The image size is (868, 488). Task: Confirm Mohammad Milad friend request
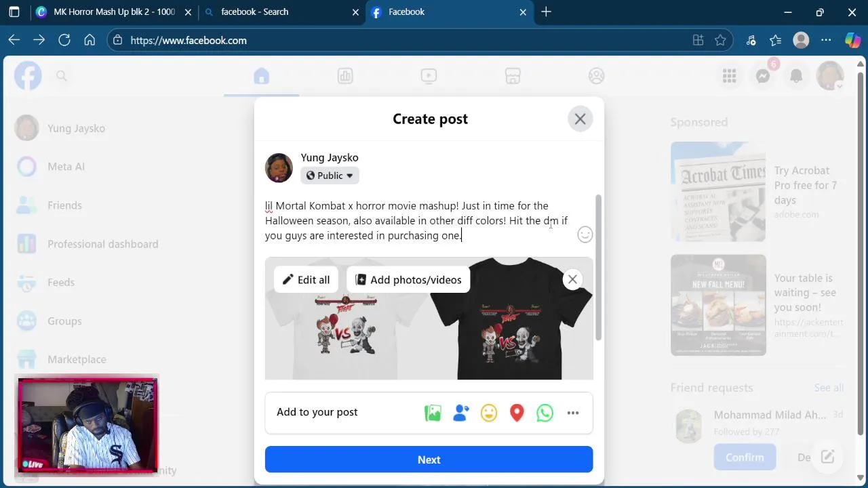pos(745,457)
